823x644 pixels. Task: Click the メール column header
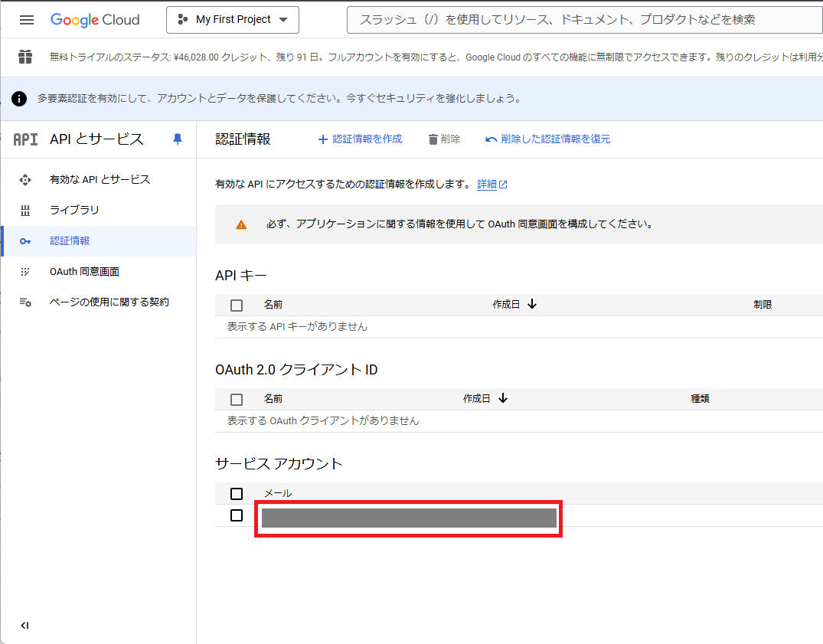278,493
